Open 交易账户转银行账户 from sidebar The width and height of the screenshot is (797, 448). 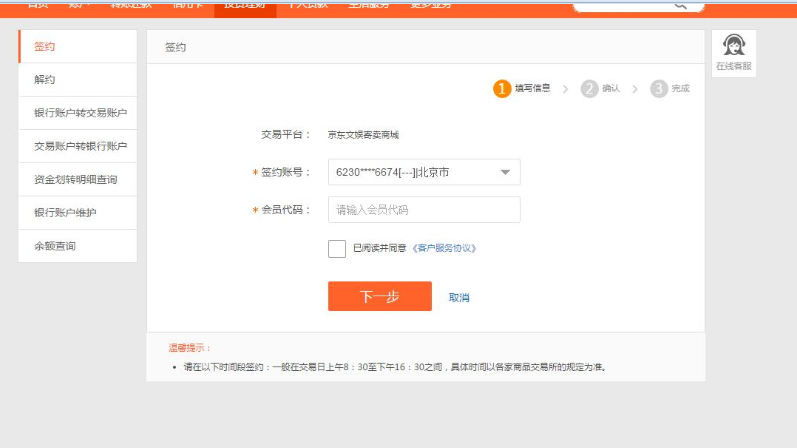click(77, 146)
